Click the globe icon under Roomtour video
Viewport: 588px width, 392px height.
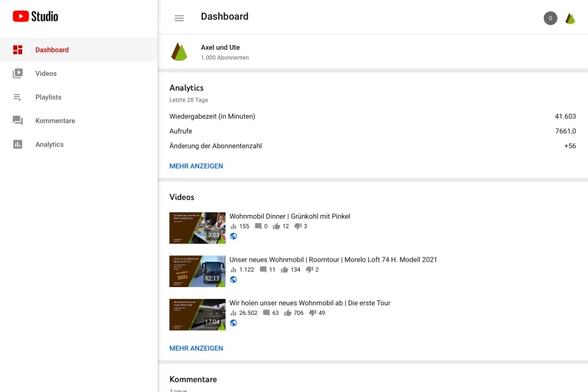pos(233,279)
